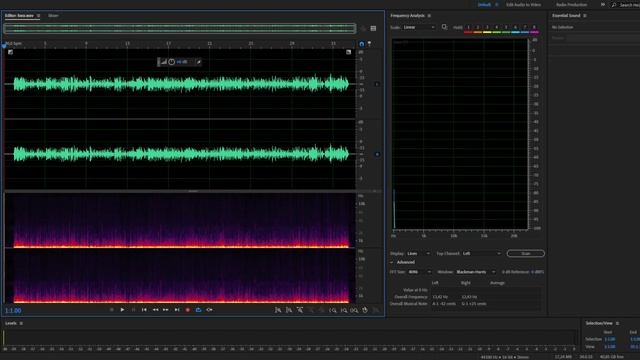Click the HUD volume adjust icon
640x360 pixels.
163,62
